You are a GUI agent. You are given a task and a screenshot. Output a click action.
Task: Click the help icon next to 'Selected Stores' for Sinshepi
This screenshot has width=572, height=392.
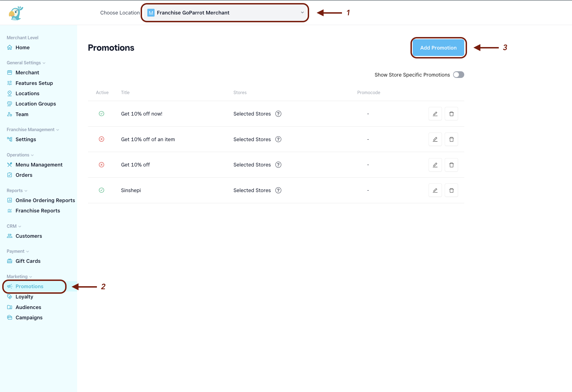(x=278, y=190)
